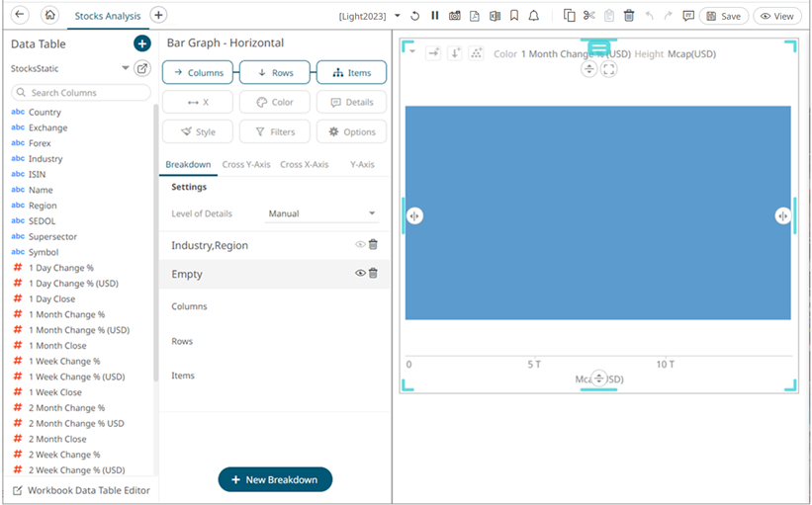Delete the Industry,Region breakdown
812x505 pixels.
374,245
